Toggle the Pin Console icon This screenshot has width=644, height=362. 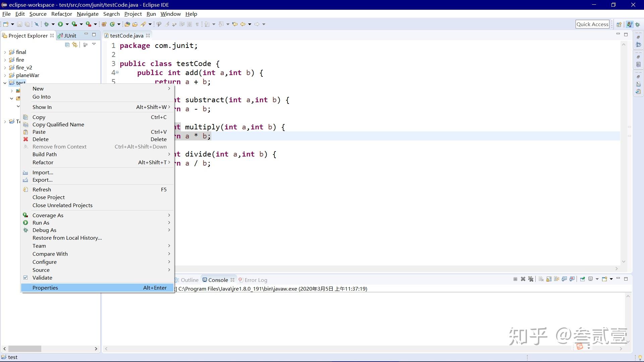tap(582, 279)
